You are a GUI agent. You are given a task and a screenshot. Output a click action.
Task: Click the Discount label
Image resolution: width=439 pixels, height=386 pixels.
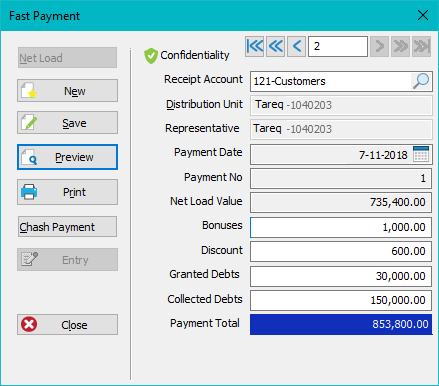222,250
